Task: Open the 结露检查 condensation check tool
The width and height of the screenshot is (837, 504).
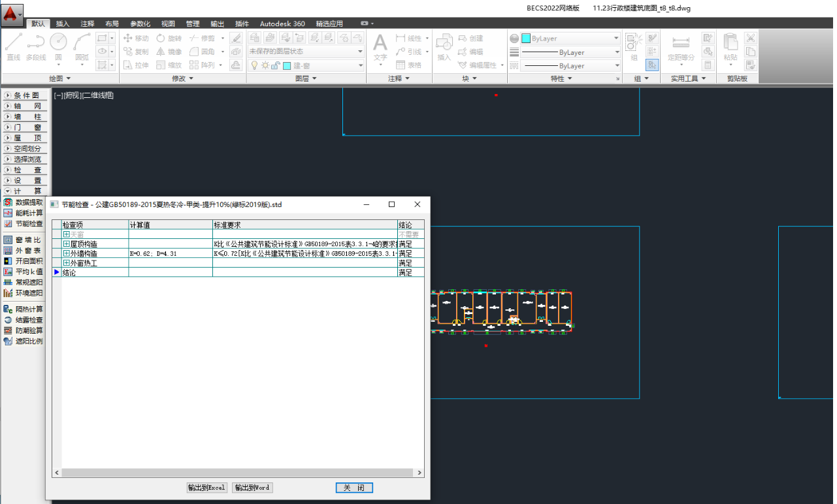Action: click(8, 320)
